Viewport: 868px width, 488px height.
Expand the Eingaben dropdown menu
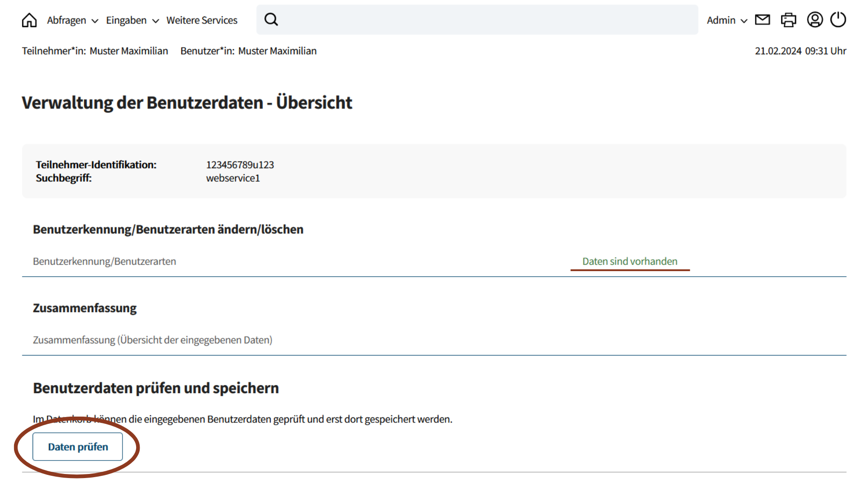click(129, 20)
